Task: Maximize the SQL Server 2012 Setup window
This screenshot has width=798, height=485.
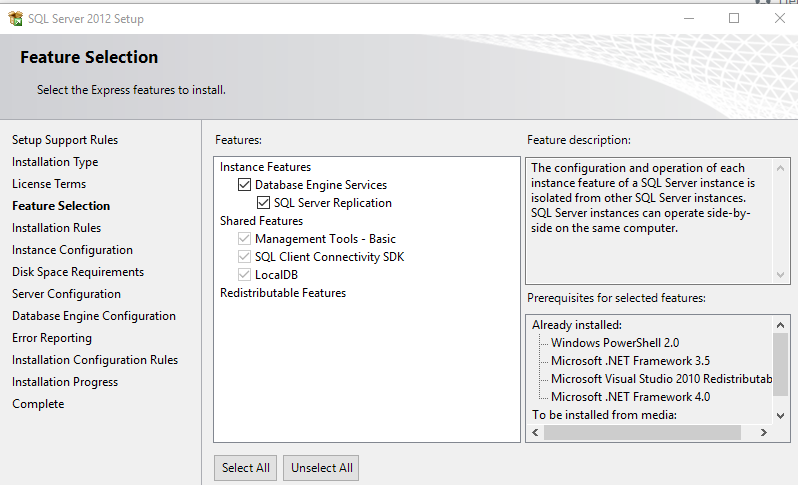Action: (734, 18)
